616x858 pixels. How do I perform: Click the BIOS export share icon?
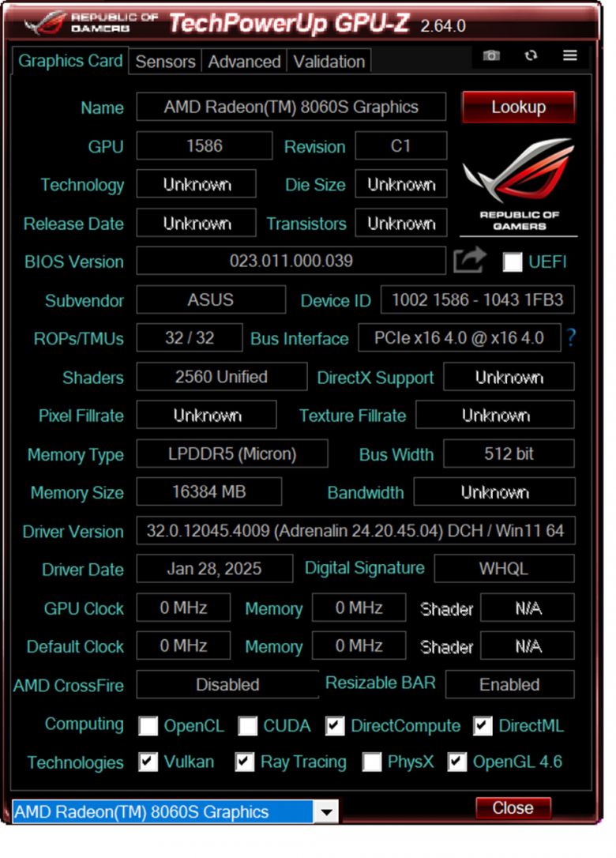click(469, 260)
